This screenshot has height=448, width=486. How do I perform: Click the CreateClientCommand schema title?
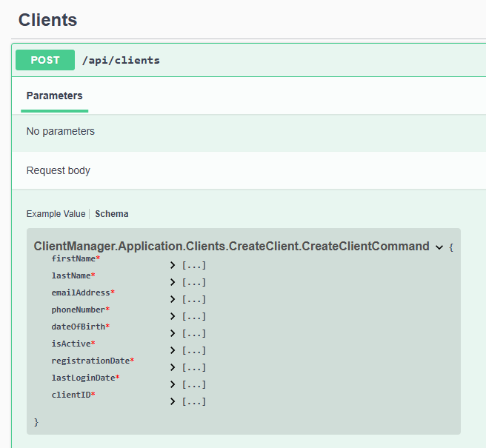click(x=231, y=246)
